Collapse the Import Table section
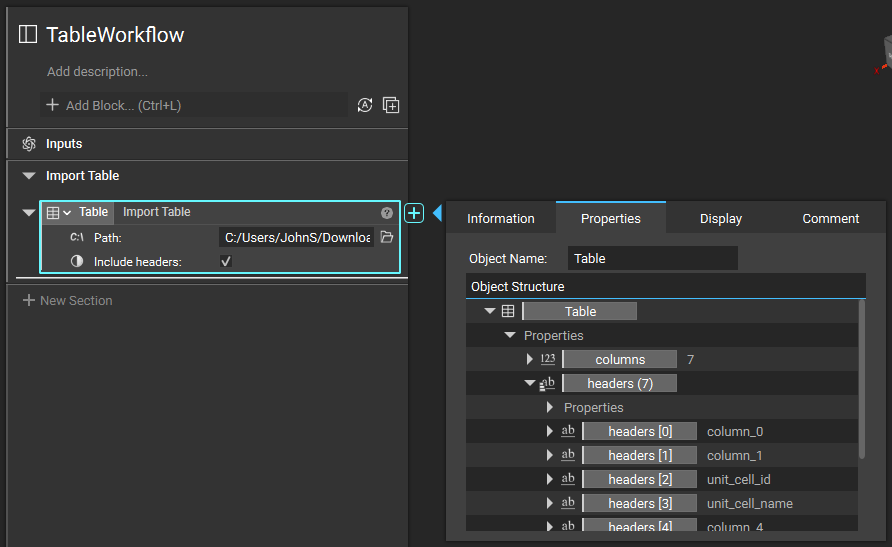This screenshot has width=892, height=547. tap(28, 176)
